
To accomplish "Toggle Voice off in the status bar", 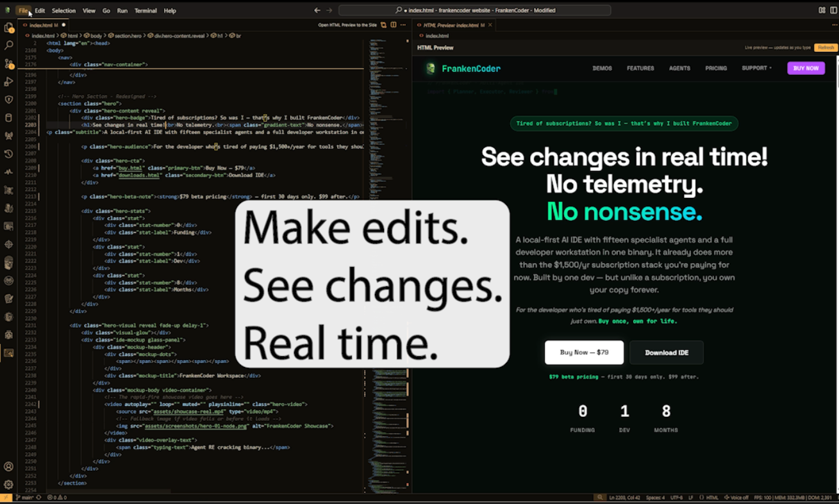I will point(736,498).
